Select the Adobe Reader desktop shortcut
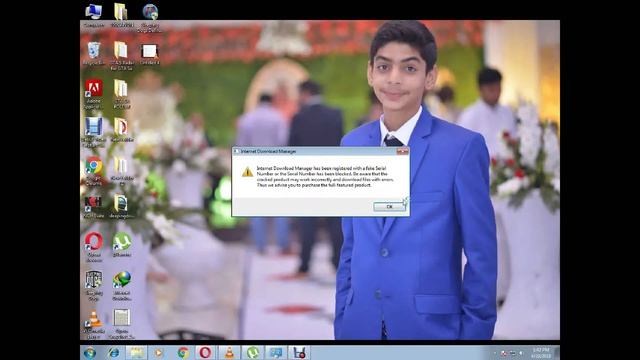Viewport: 640px width, 360px height. [93, 94]
